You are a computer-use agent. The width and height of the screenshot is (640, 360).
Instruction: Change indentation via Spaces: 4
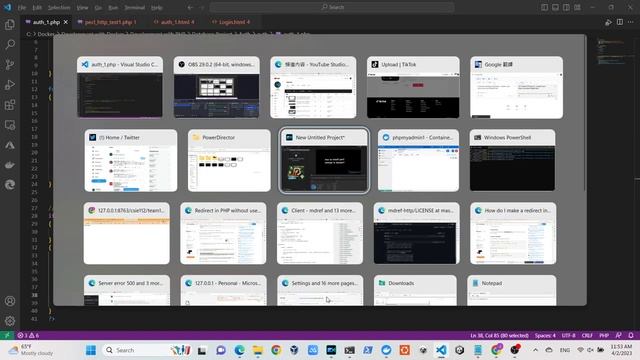click(x=545, y=335)
